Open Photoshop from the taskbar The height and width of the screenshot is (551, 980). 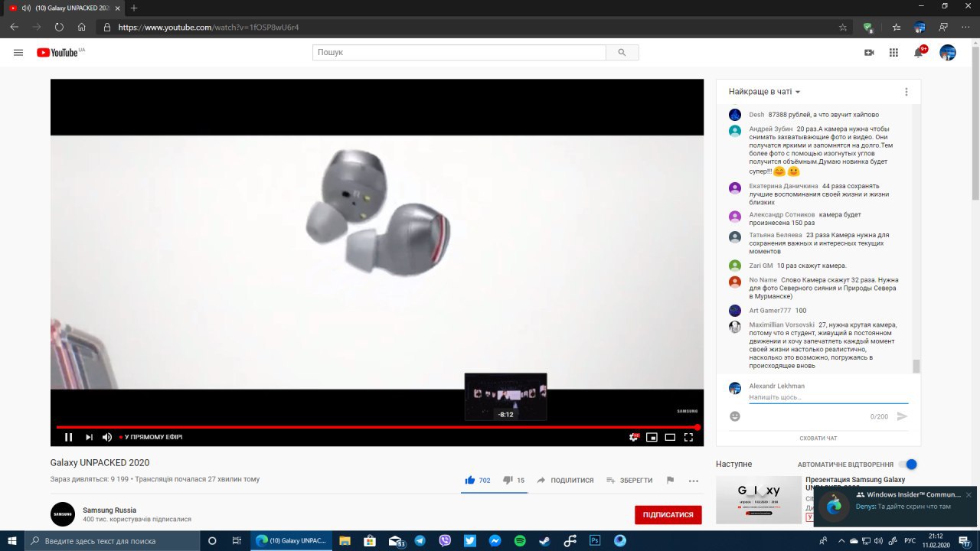point(595,540)
